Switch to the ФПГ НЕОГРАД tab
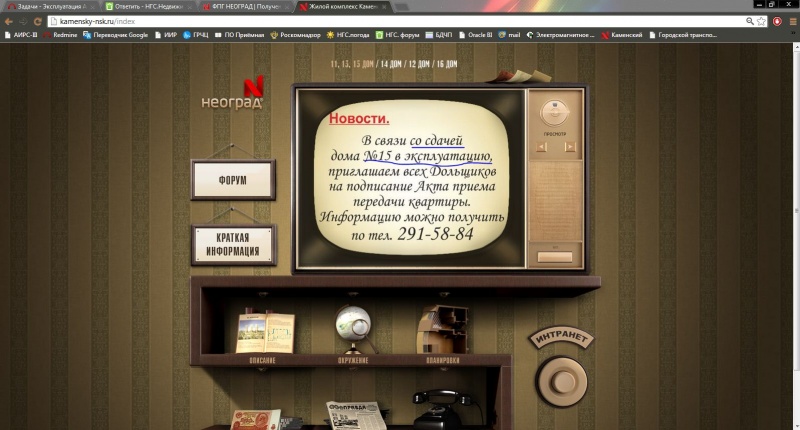Image resolution: width=800 pixels, height=430 pixels. 245,7
